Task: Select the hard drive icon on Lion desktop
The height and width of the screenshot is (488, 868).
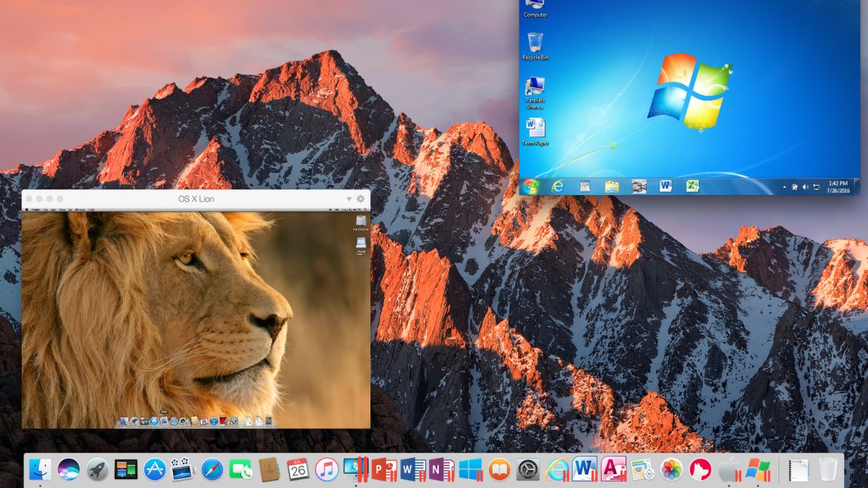Action: tap(360, 222)
